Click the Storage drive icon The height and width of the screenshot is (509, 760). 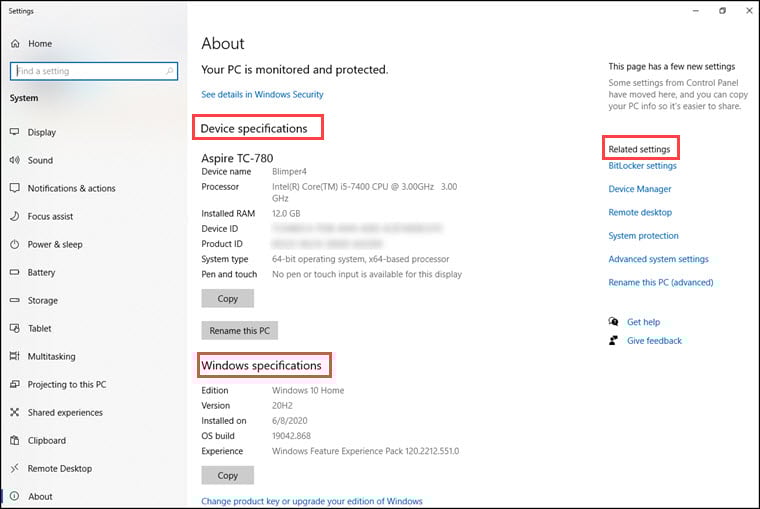15,301
